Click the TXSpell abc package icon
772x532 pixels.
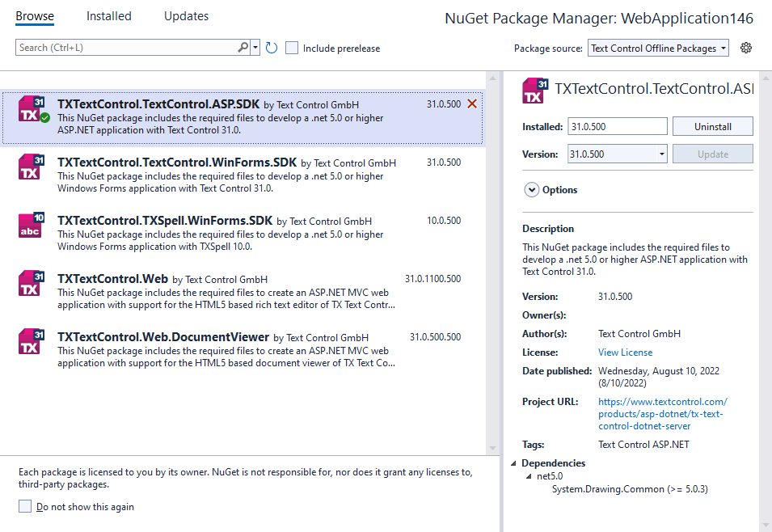32,225
